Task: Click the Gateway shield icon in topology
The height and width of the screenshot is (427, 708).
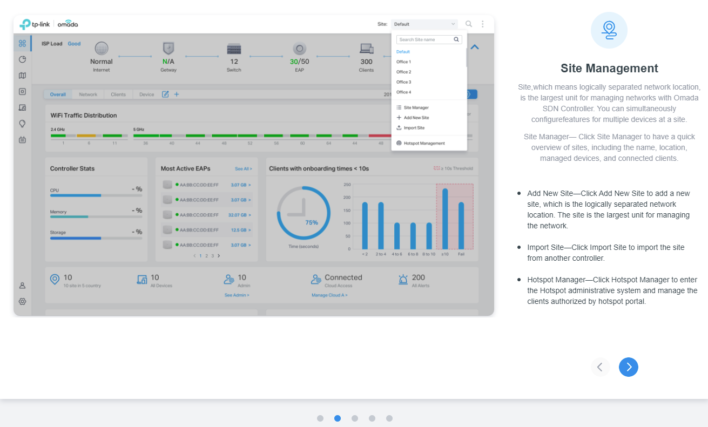Action: click(169, 49)
